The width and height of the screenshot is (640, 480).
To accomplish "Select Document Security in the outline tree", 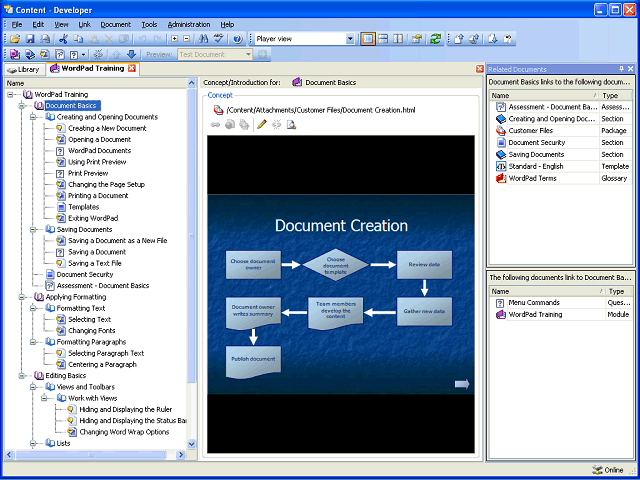I will 84,274.
